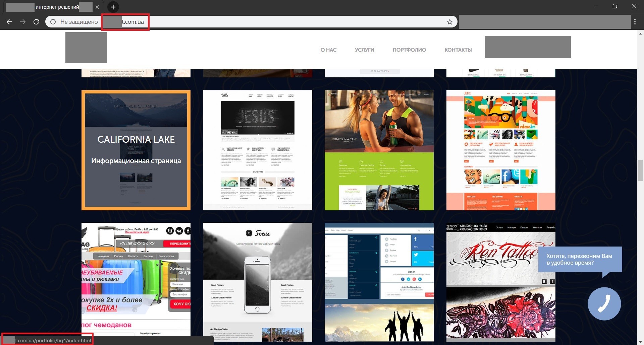Viewport: 644px width, 345px height.
Task: Reload the current page
Action: [x=36, y=22]
